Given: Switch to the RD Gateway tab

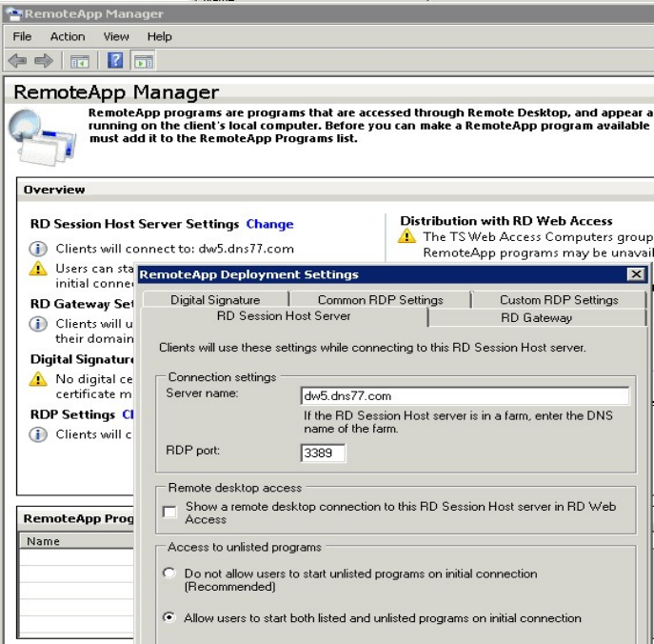Looking at the screenshot, I should click(536, 317).
